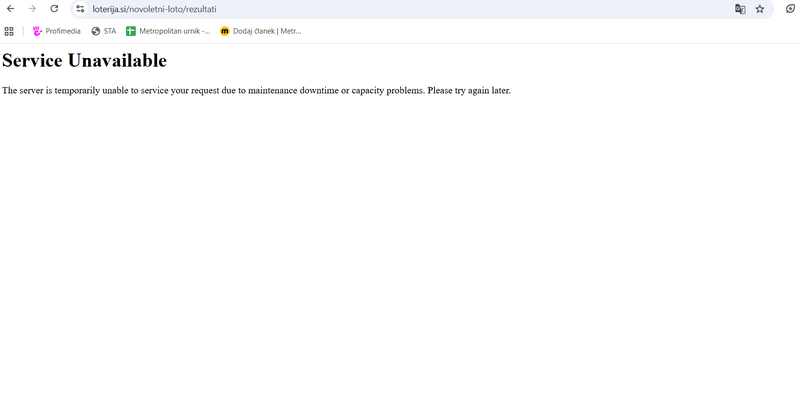Open the Metropolitan urnik bookmark

pyautogui.click(x=175, y=31)
